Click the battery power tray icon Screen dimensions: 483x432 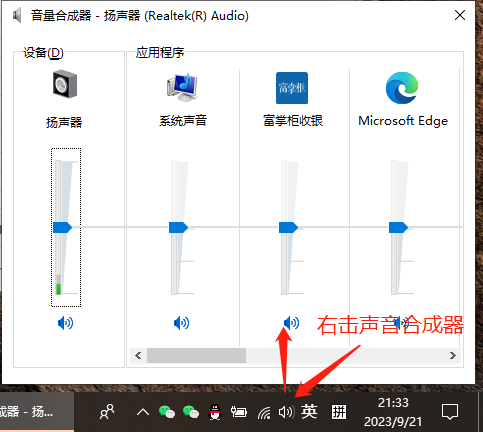[x=239, y=412]
